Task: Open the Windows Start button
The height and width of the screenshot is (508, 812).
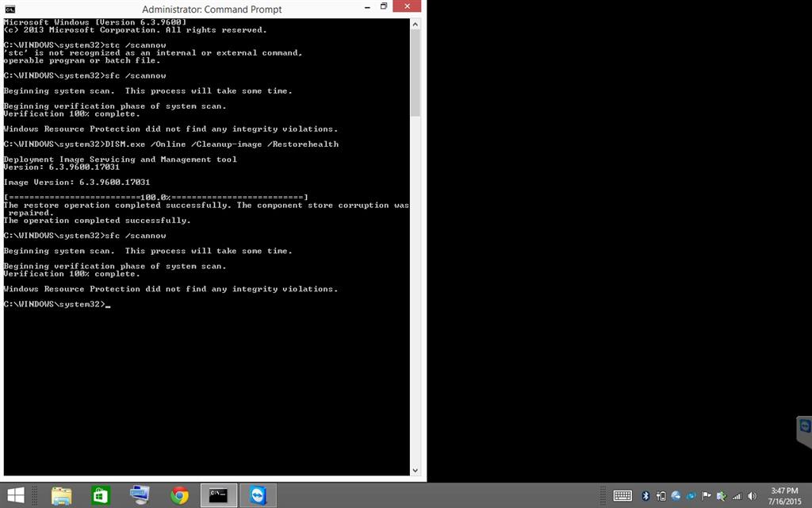Action: pos(16,495)
